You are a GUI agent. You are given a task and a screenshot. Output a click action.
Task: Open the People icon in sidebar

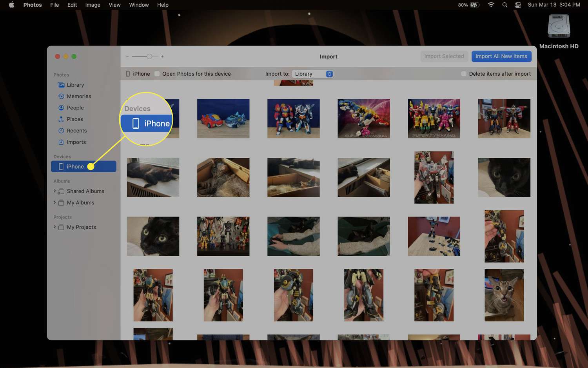pos(61,107)
